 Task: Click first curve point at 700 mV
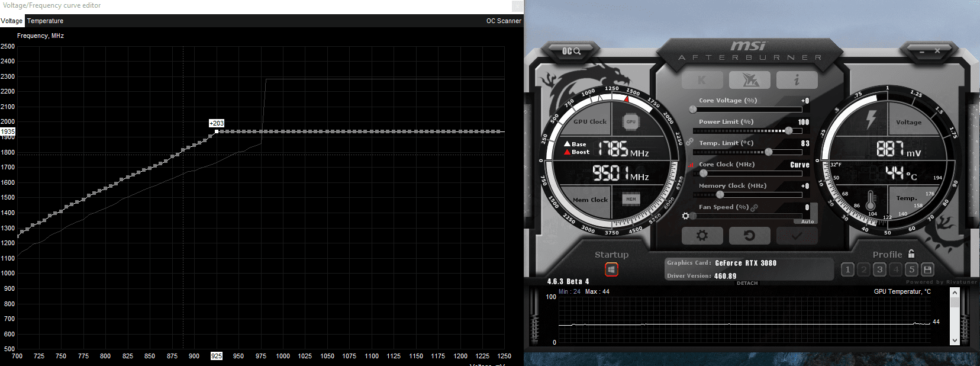[x=18, y=235]
